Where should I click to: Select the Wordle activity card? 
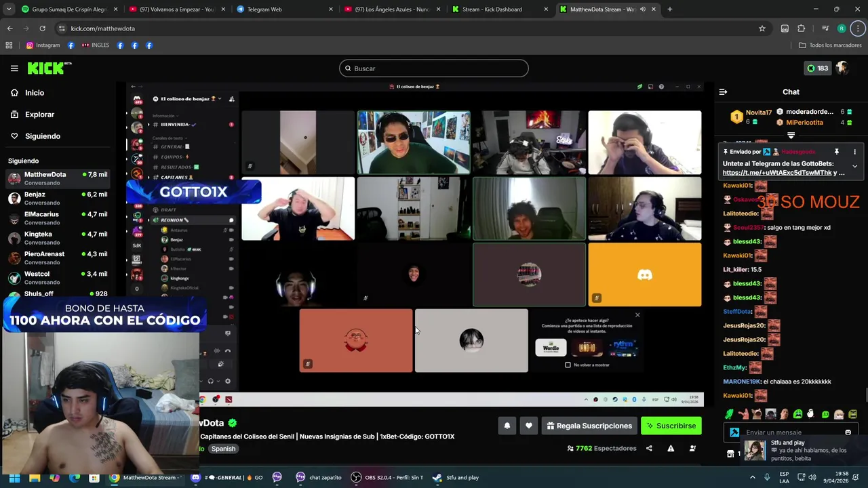[x=551, y=348]
